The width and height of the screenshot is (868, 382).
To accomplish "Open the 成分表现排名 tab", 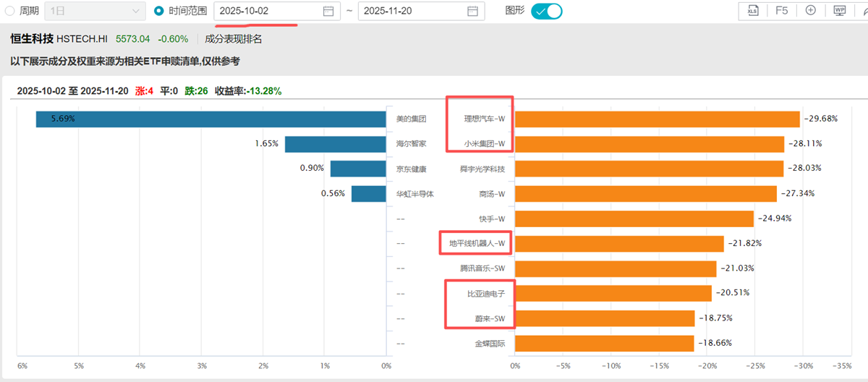I will [234, 39].
